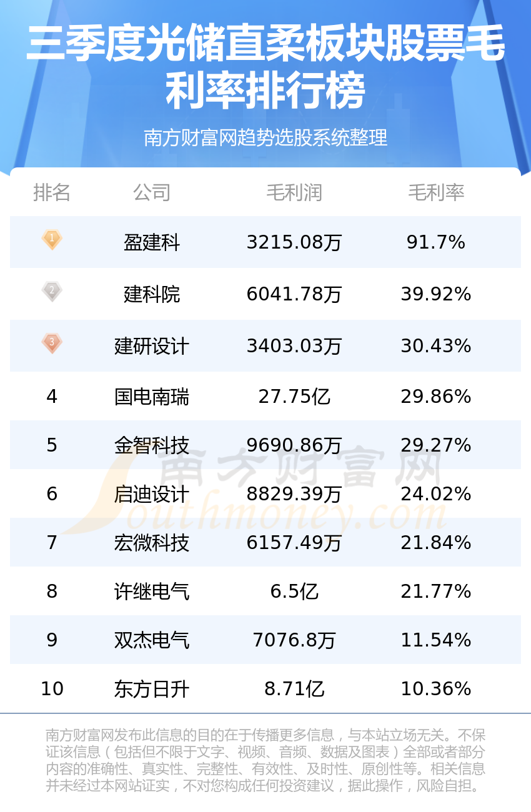This screenshot has width=531, height=812.
Task: Click the silver rank 2 medal icon
Action: (52, 292)
